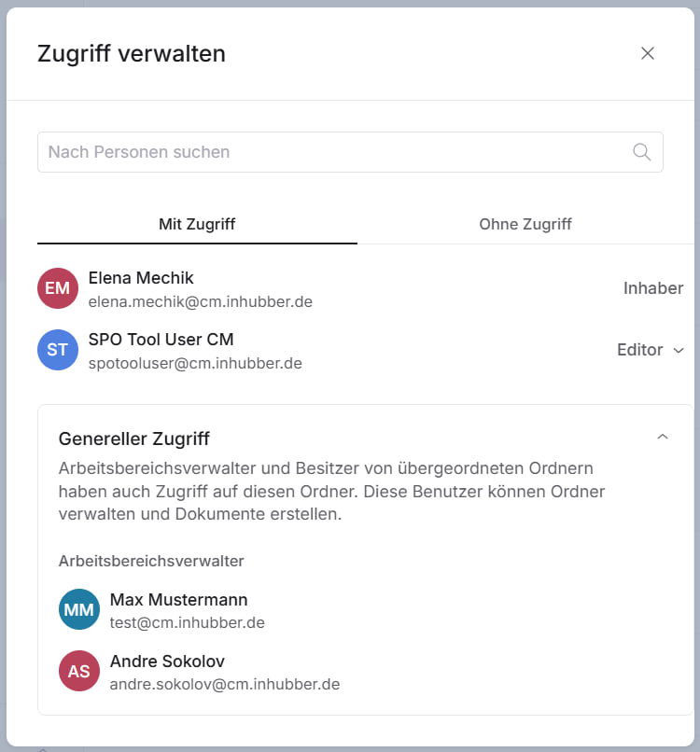This screenshot has width=700, height=752.
Task: Select the Elena Mechik name entry
Action: point(141,278)
